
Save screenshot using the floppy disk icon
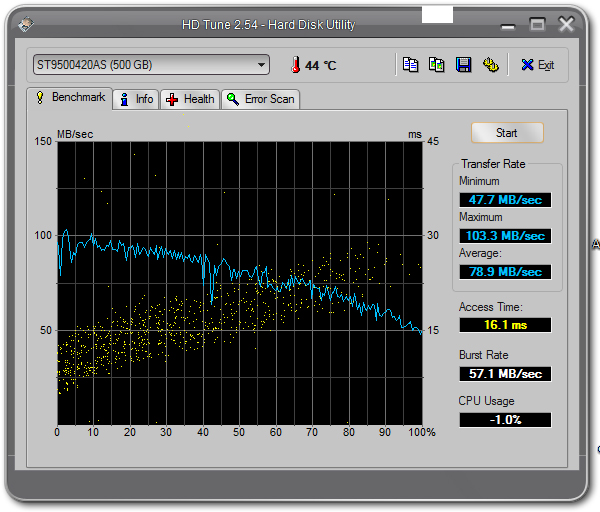tap(464, 65)
